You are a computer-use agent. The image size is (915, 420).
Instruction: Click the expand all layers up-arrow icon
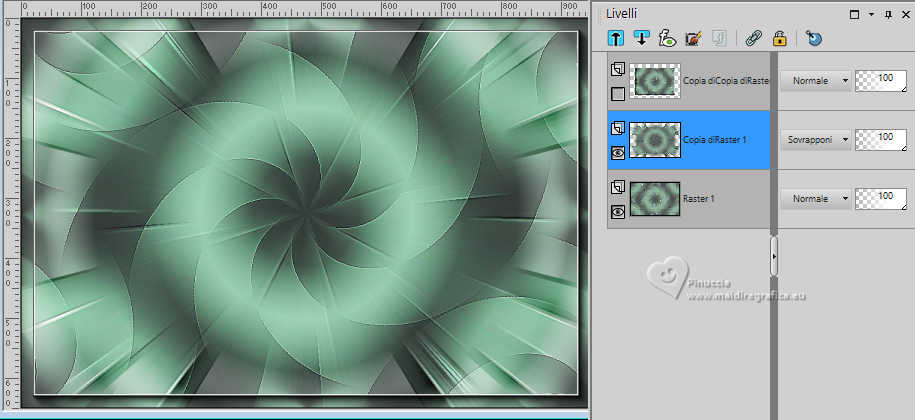pos(616,38)
